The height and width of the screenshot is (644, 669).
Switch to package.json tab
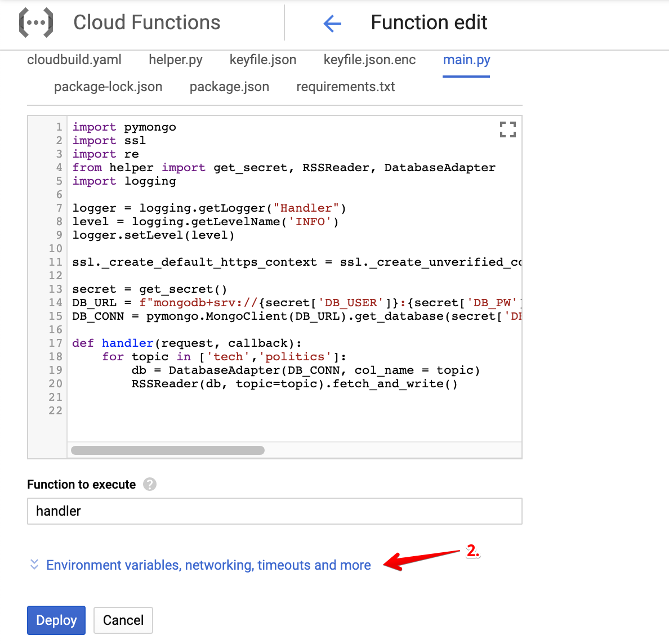229,87
